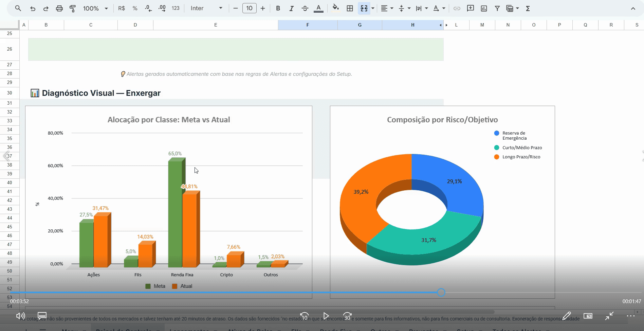Select row 30 header
The height and width of the screenshot is (331, 644).
click(x=10, y=93)
